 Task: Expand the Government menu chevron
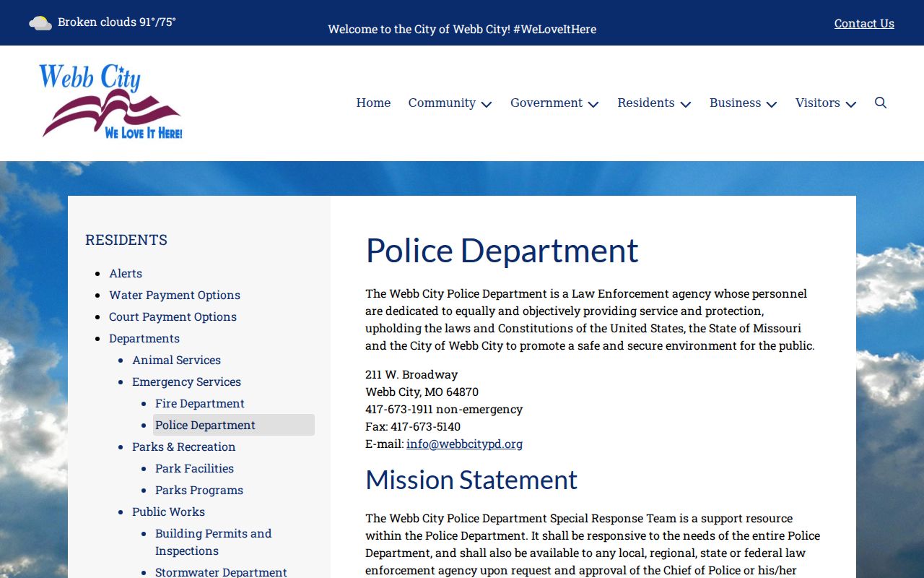[x=593, y=104]
